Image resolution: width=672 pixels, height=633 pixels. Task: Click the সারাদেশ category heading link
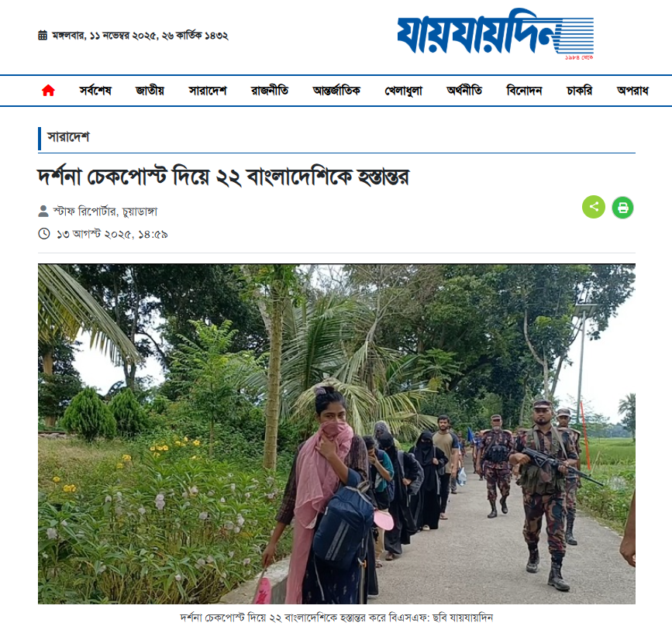pos(68,137)
